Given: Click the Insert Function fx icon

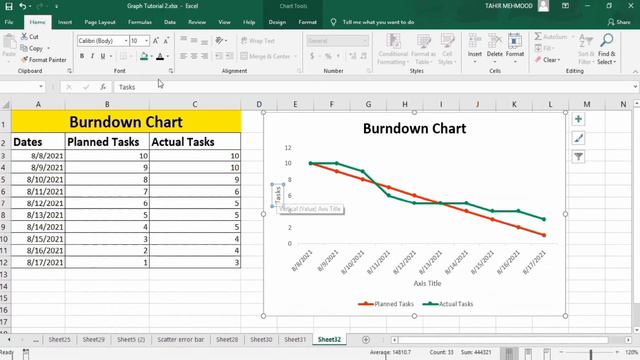Looking at the screenshot, I should tap(103, 87).
